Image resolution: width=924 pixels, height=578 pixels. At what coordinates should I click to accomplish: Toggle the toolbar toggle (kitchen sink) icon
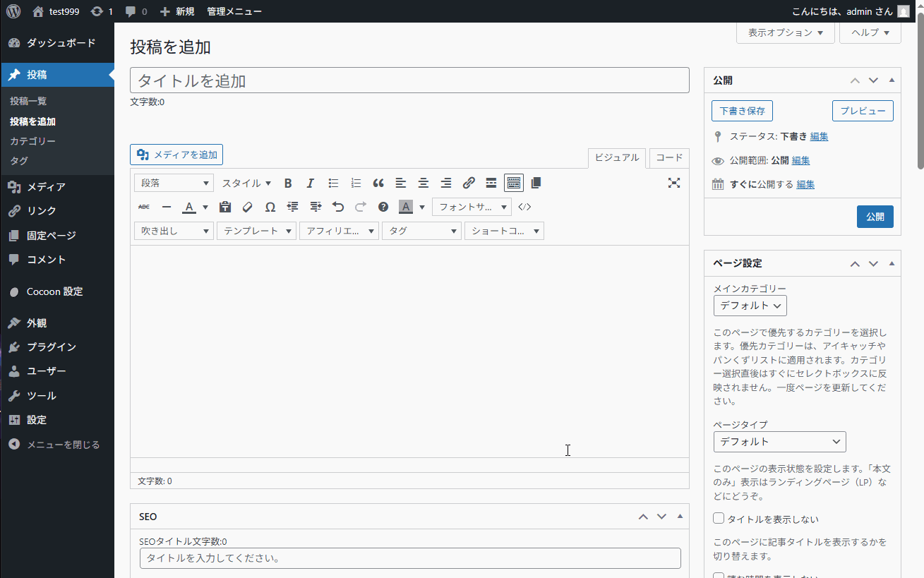(514, 183)
